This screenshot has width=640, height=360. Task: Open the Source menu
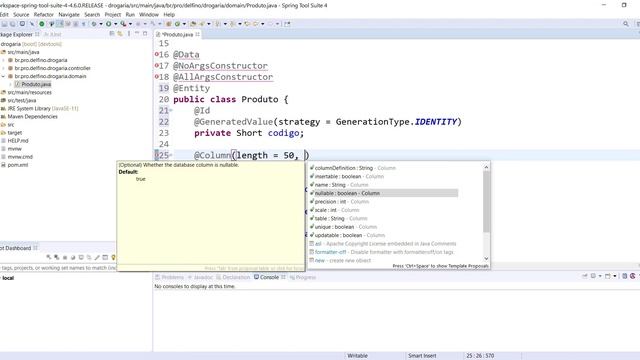(21, 14)
